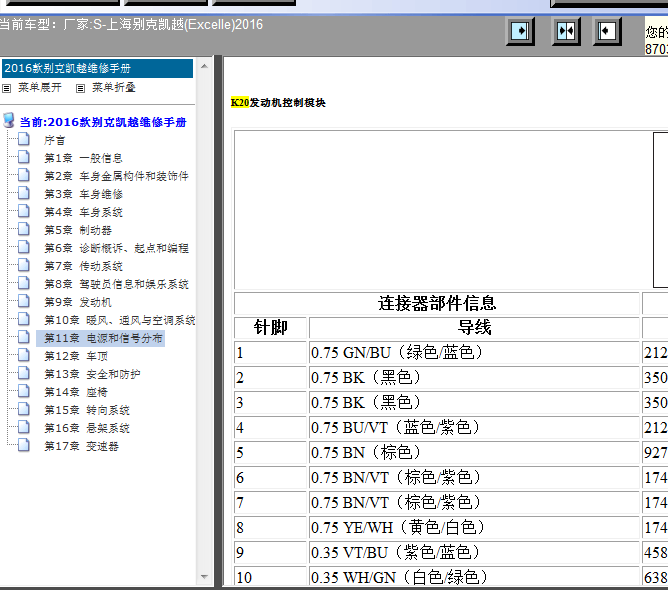
Task: Open chapter 第12章 车顶
Action: [76, 356]
